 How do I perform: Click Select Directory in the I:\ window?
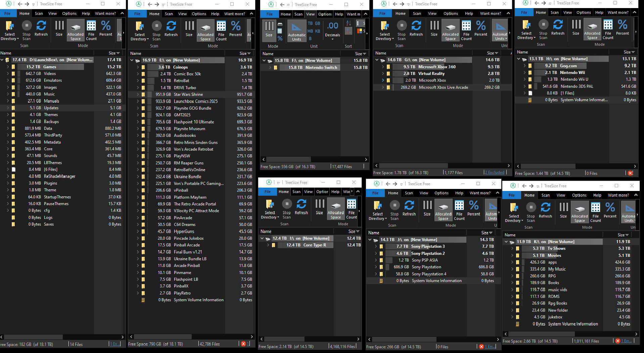[270, 209]
